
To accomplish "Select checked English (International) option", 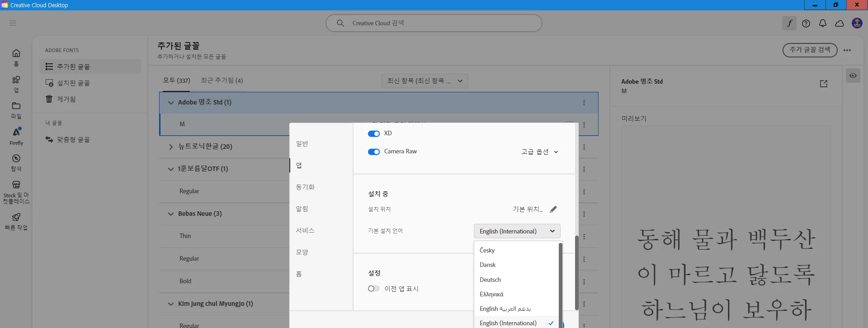I will 516,323.
